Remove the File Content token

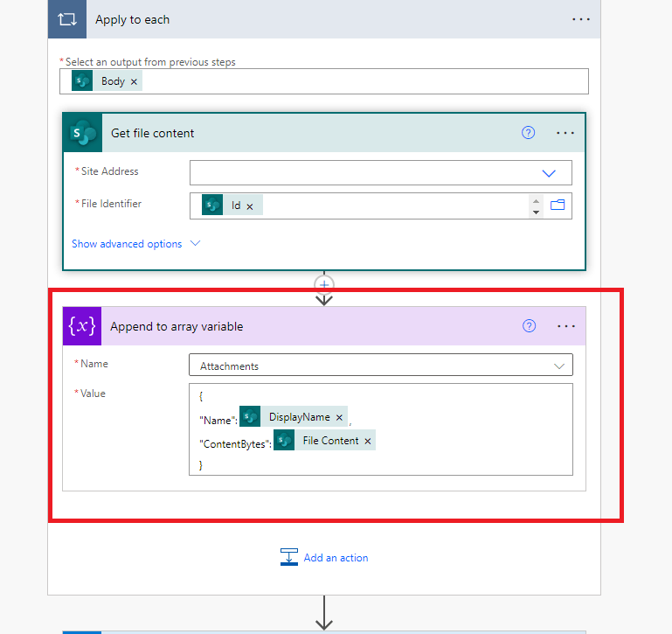(367, 441)
